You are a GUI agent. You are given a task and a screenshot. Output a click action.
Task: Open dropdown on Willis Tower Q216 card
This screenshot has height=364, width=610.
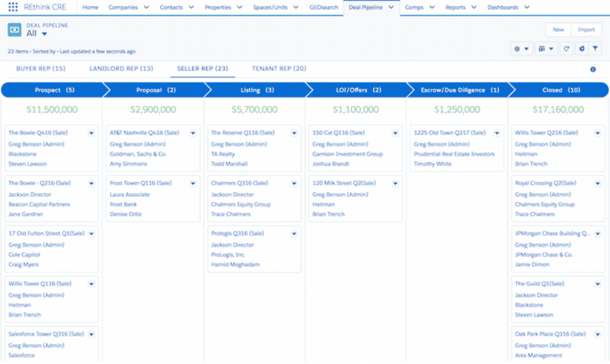pos(597,133)
